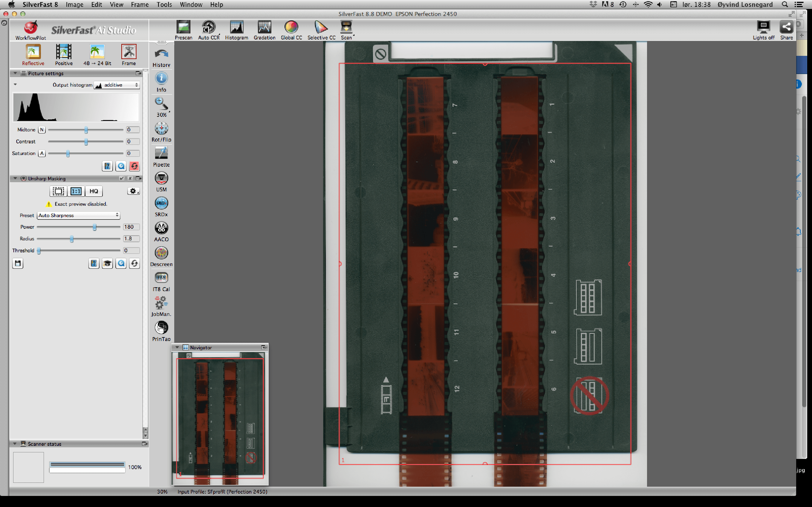The image size is (812, 507).
Task: Click the Picture settings help button
Action: [x=107, y=166]
